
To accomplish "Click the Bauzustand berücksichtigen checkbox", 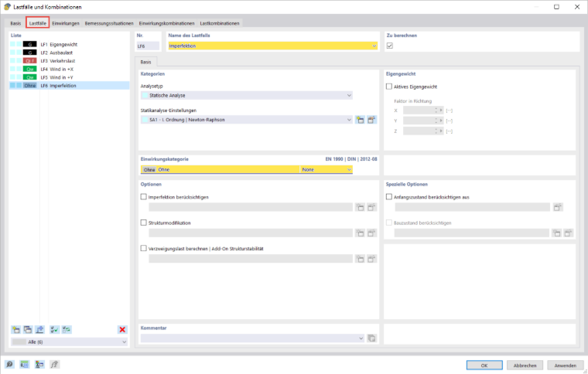I will point(389,223).
